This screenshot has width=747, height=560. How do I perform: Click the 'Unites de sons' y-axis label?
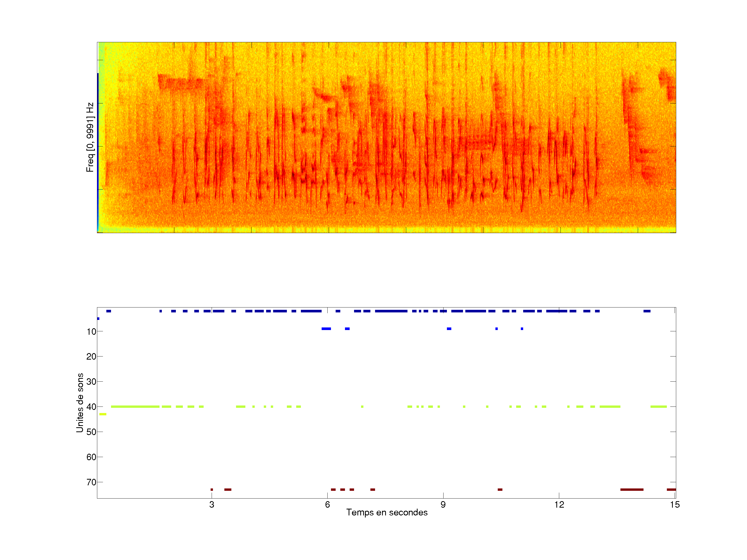[80, 403]
